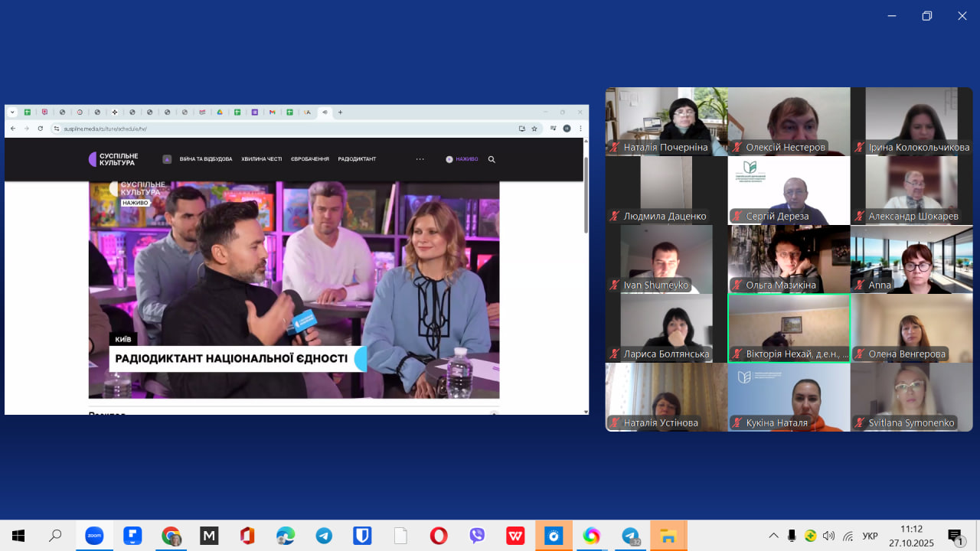The image size is (980, 551).
Task: Expand the three-dots more menu on site header
Action: [420, 159]
